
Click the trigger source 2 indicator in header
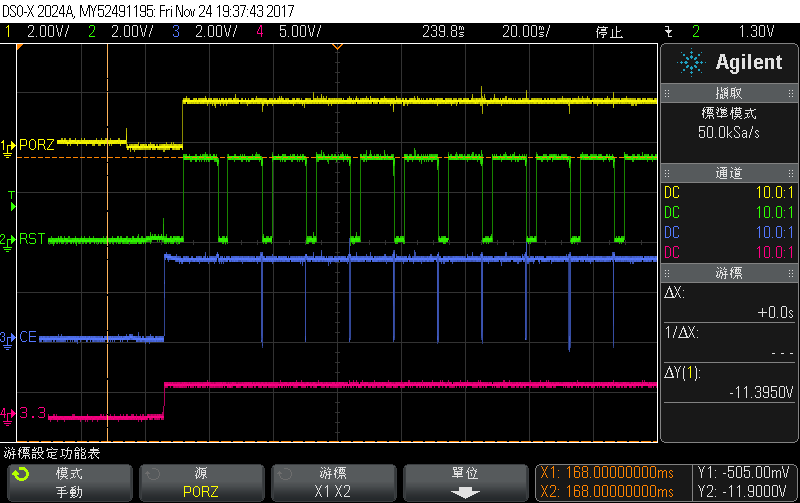click(x=696, y=32)
